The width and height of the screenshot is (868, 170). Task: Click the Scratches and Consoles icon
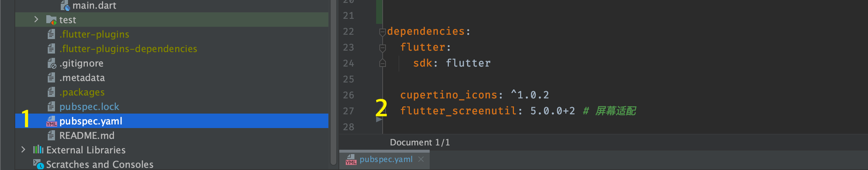pyautogui.click(x=38, y=164)
